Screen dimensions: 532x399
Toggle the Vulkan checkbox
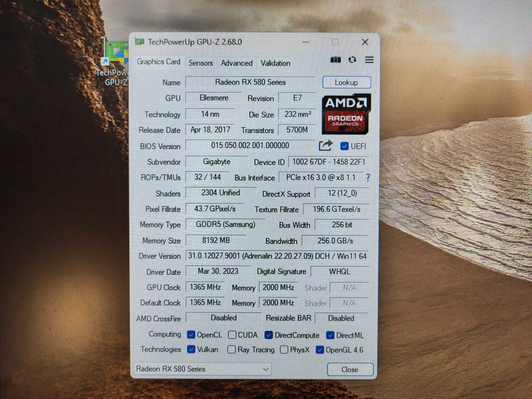[x=191, y=349]
